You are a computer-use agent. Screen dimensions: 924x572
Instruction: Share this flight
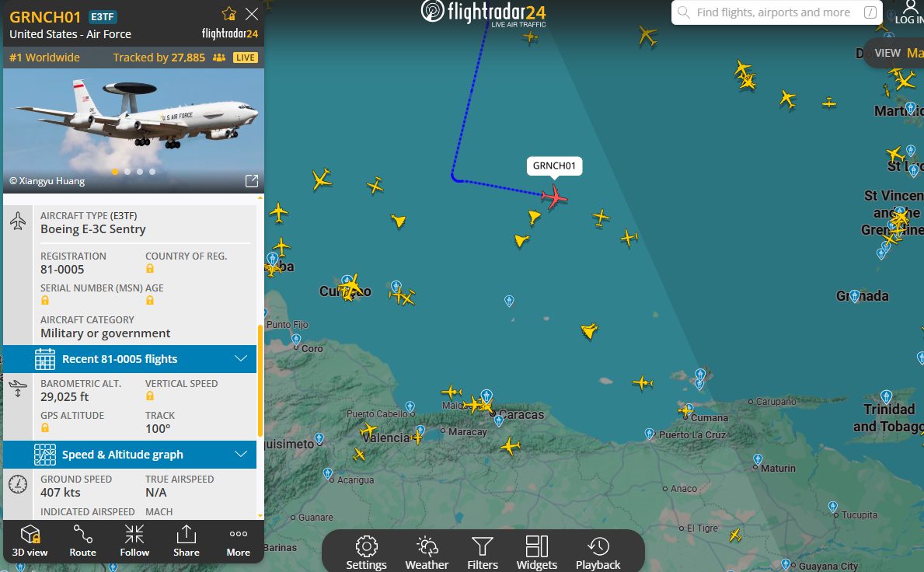(187, 541)
